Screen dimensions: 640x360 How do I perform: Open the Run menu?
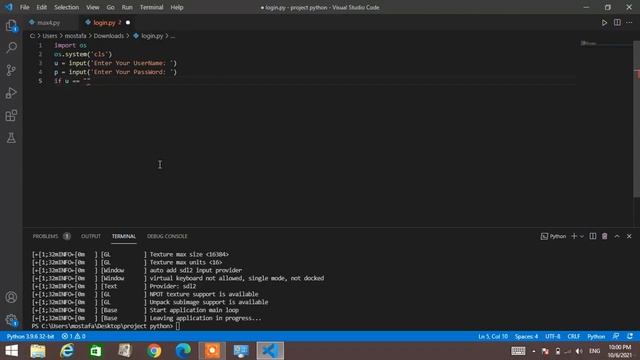(x=127, y=7)
